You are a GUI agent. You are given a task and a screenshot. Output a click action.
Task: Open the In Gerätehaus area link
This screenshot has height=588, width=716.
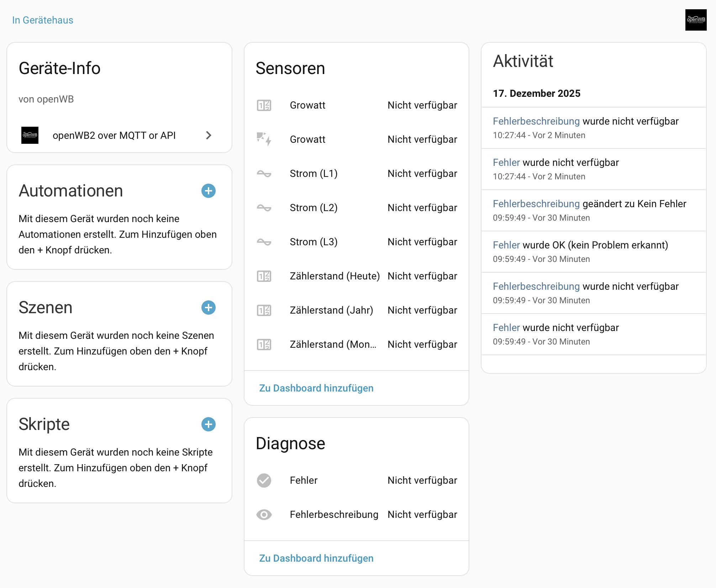43,20
